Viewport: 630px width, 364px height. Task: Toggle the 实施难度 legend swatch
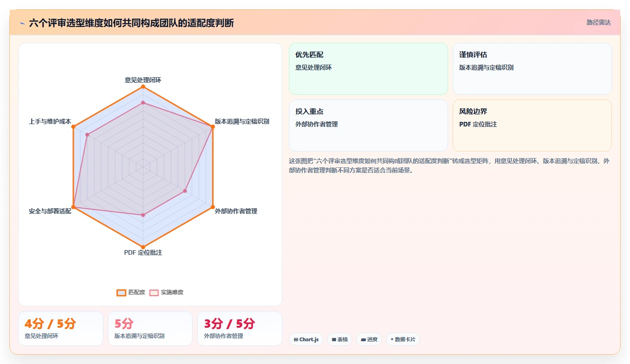(x=154, y=292)
